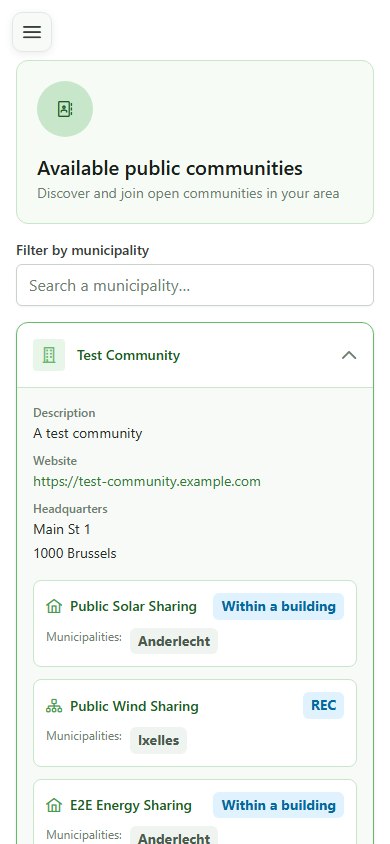This screenshot has width=390, height=844.
Task: Click the contacts book header icon
Action: tap(65, 109)
